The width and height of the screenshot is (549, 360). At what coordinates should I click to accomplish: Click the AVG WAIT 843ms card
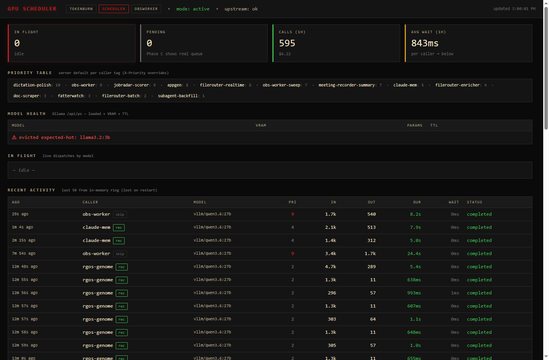coord(468,43)
